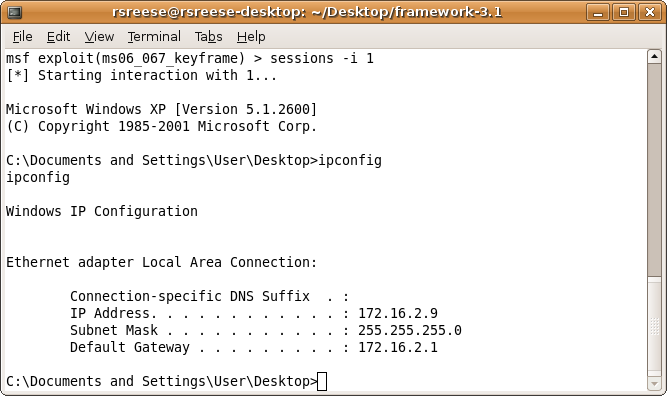Image resolution: width=667 pixels, height=396 pixels.
Task: Click the IP address 172.16.2.9
Action: click(398, 313)
